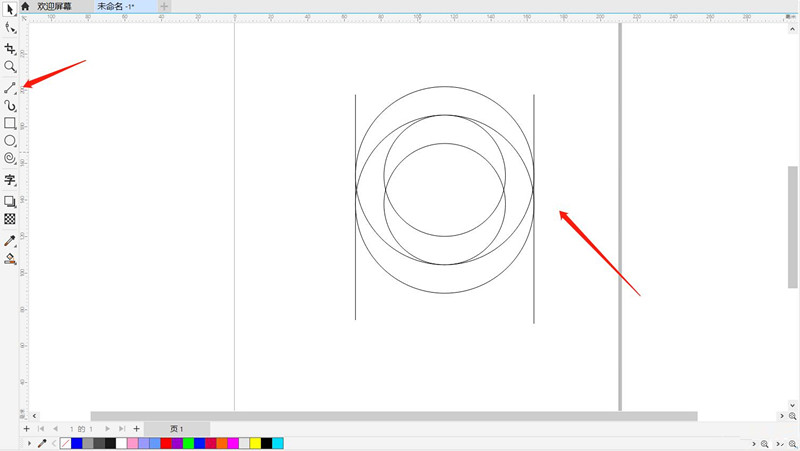Switch to the 欢迎屏幕 tab
800x451 pixels.
tap(55, 6)
